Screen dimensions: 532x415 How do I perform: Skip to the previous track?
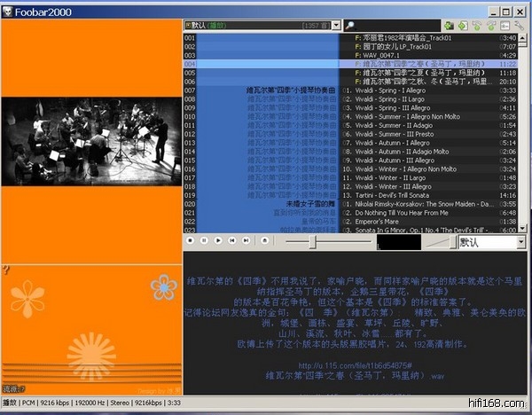tap(233, 240)
